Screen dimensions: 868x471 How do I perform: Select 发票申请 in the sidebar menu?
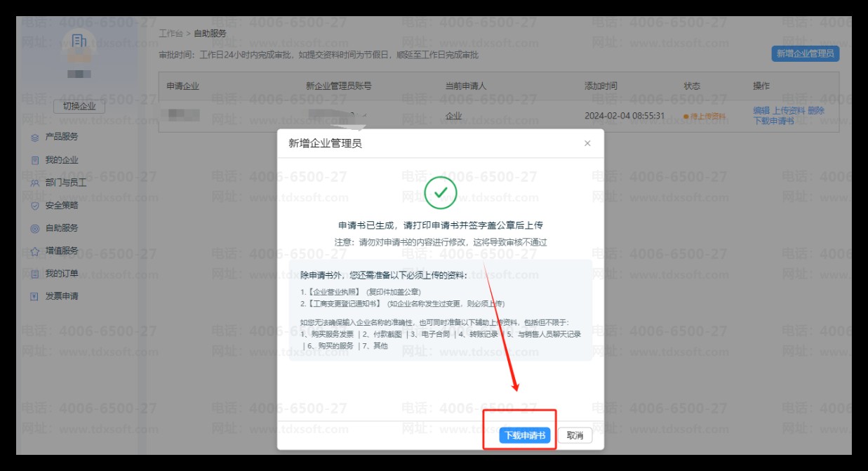(x=62, y=296)
